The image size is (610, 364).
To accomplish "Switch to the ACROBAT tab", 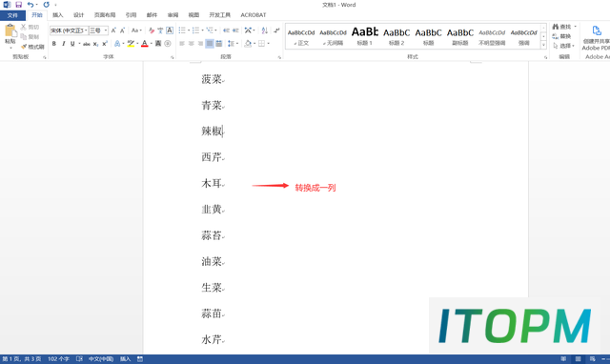I will [254, 15].
